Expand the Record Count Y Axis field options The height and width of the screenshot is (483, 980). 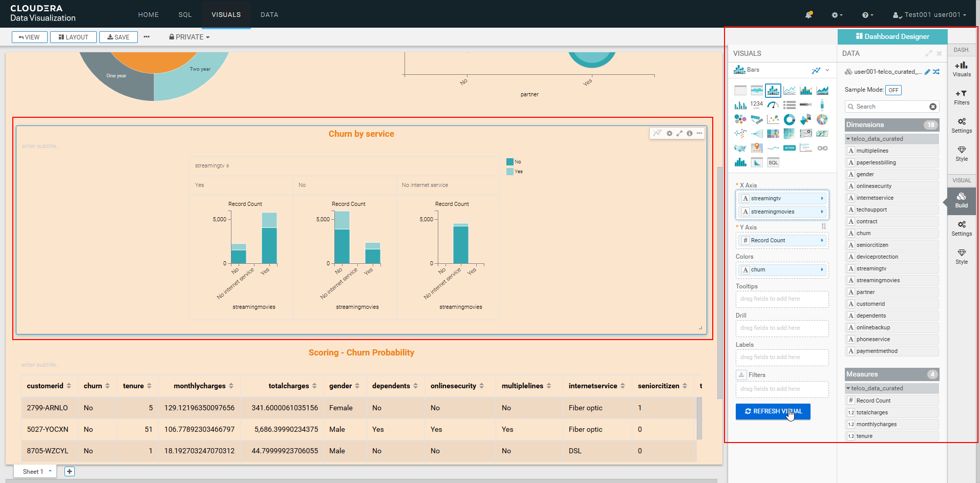tap(822, 240)
